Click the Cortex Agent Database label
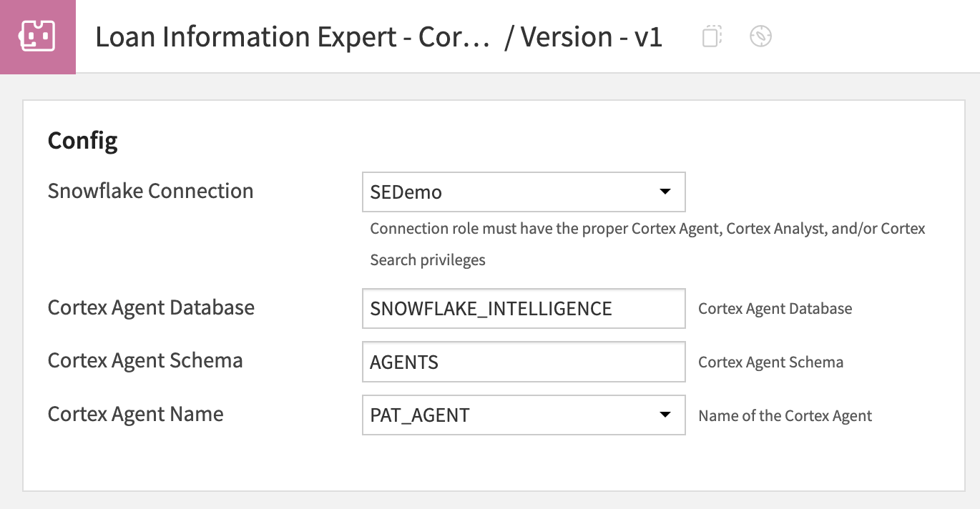 pos(151,307)
